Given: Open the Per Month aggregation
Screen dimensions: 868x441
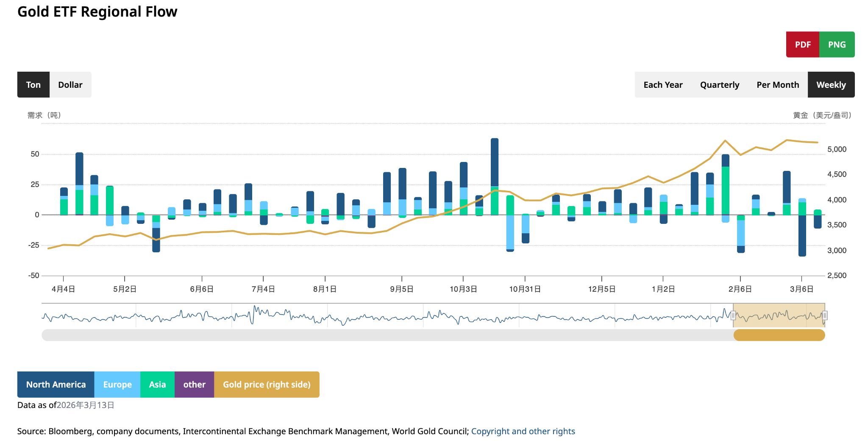Looking at the screenshot, I should pos(778,84).
